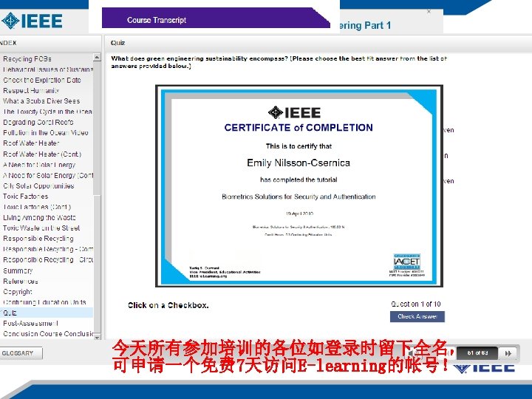Click the slide counter '61 of 63'
Viewport: 532px width, 399px height.
(x=477, y=353)
